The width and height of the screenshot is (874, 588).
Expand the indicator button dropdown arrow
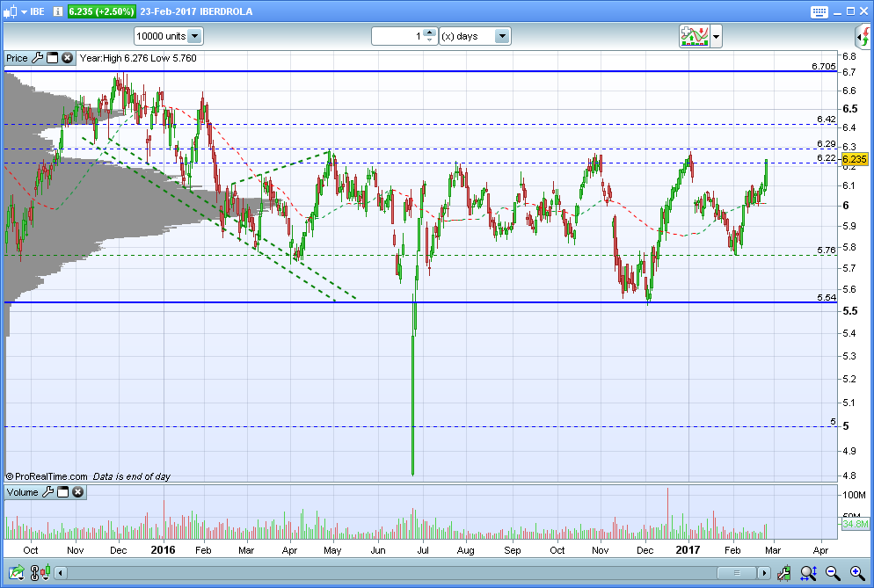pos(717,37)
